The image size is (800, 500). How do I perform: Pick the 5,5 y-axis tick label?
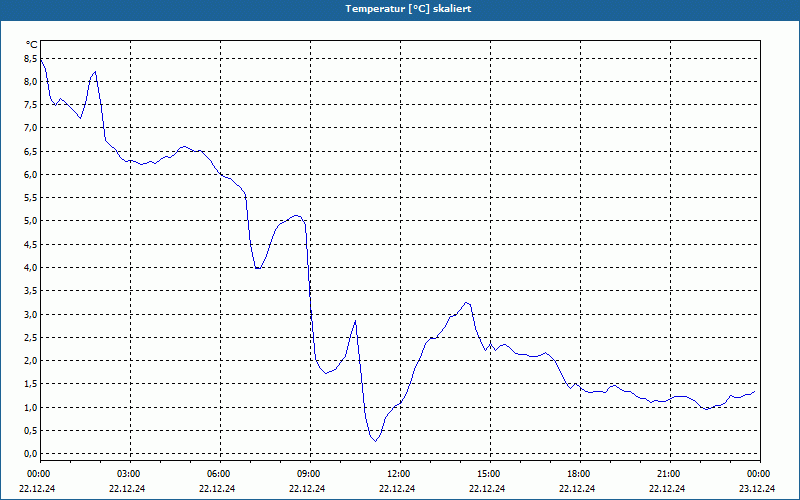coord(31,198)
